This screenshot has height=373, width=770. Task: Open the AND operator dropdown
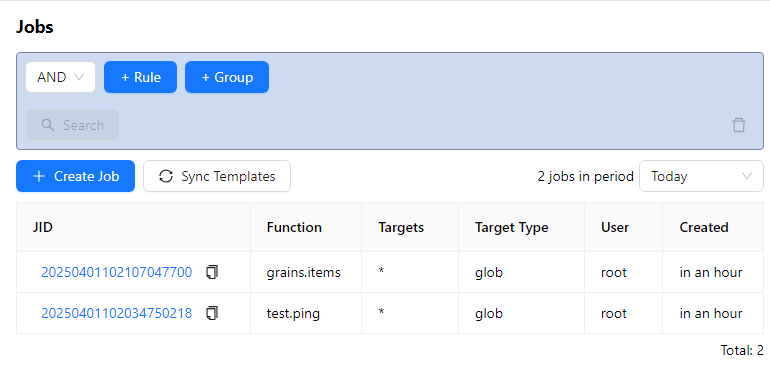[60, 77]
